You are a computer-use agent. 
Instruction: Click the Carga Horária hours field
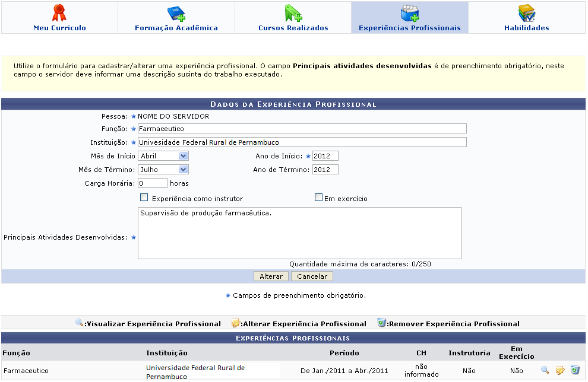pyautogui.click(x=152, y=183)
